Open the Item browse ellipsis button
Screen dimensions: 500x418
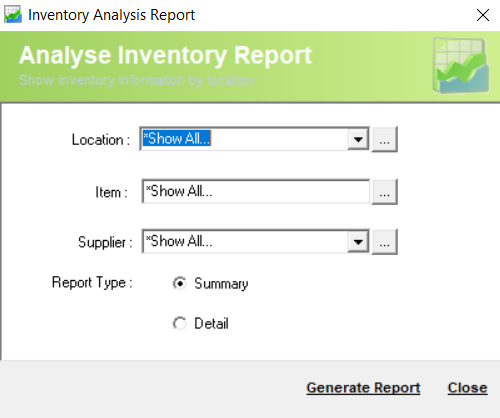(x=384, y=192)
